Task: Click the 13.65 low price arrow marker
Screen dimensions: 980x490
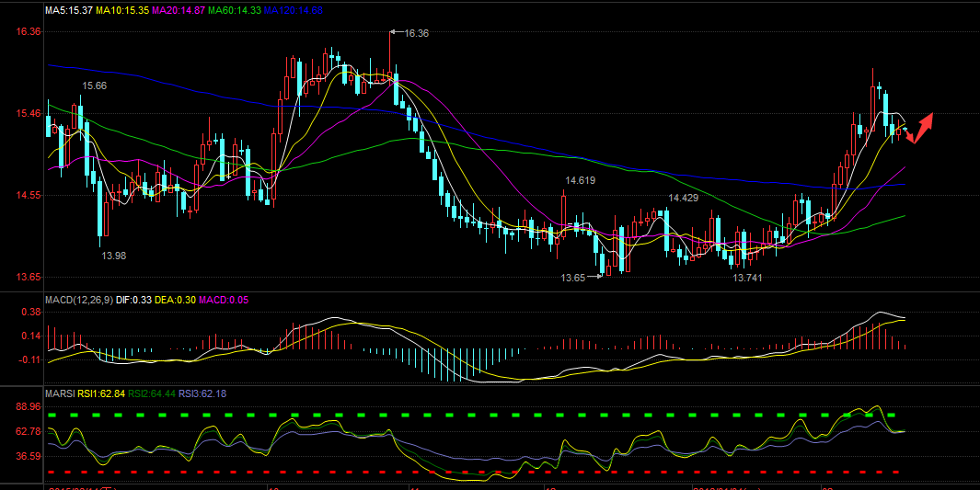Action: tap(597, 277)
